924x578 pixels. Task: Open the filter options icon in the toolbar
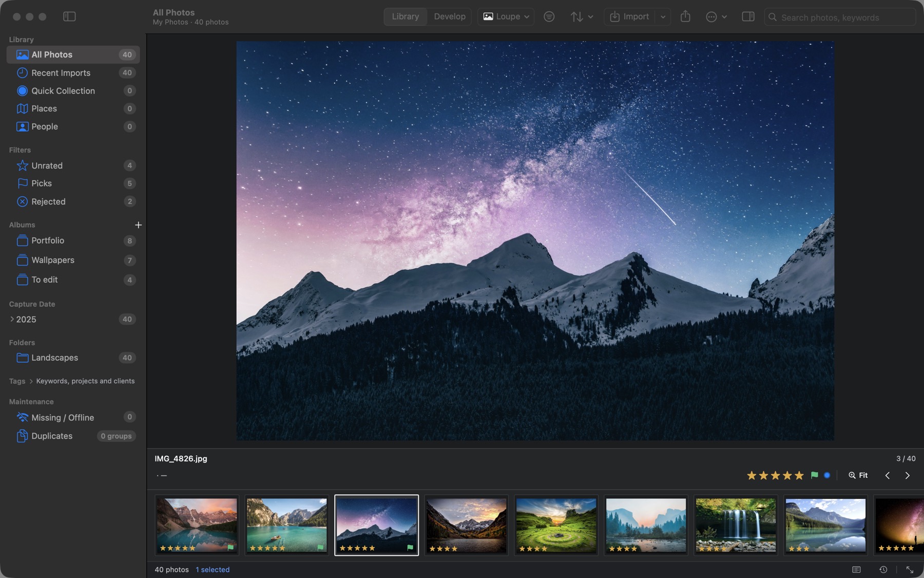pyautogui.click(x=549, y=16)
